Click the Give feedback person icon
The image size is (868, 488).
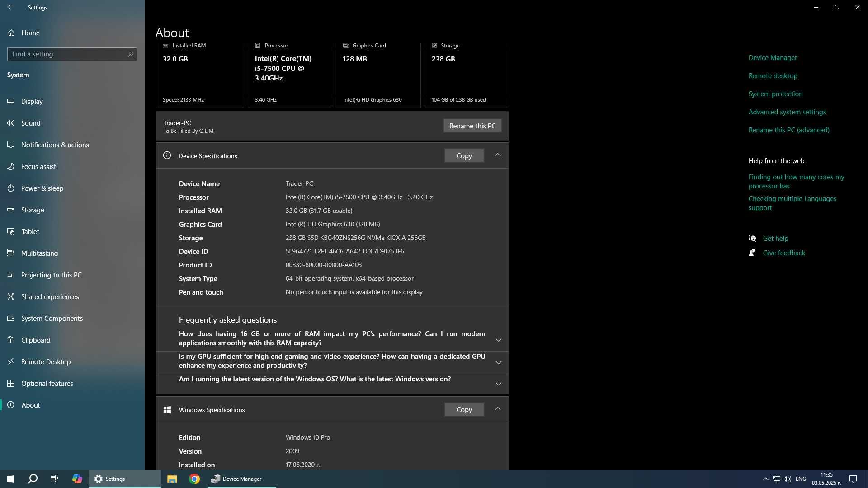click(752, 253)
